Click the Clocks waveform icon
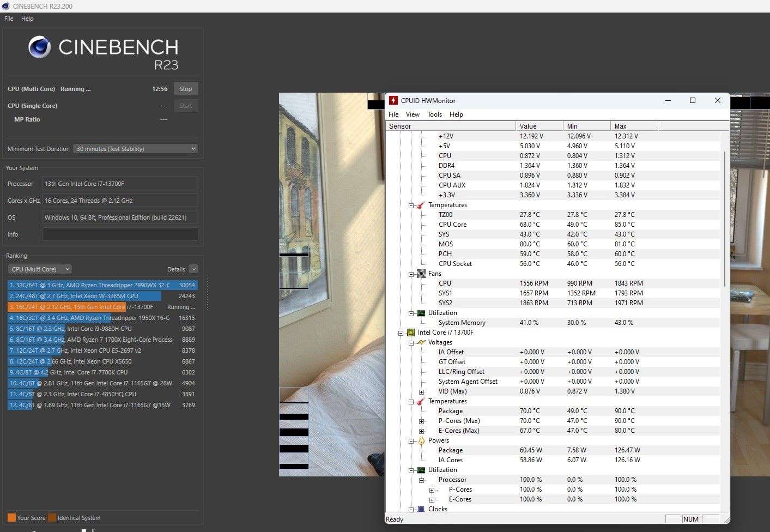The image size is (770, 532). click(421, 509)
